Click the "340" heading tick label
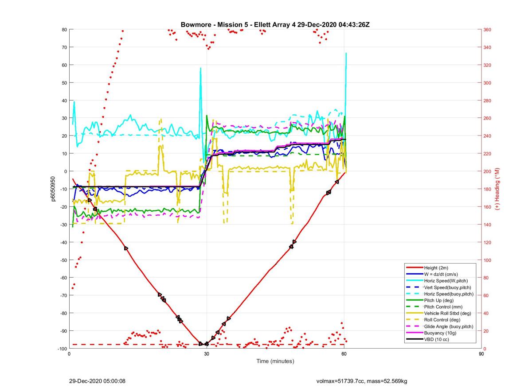 (x=488, y=47)
